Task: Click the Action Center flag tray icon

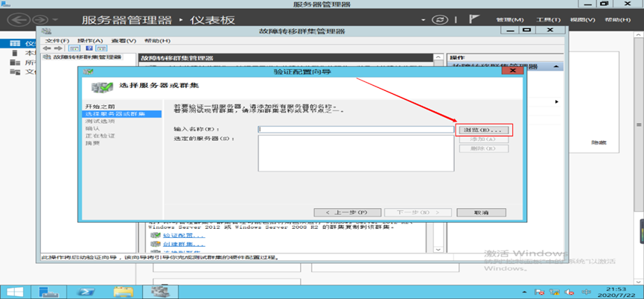Action: pyautogui.click(x=540, y=292)
